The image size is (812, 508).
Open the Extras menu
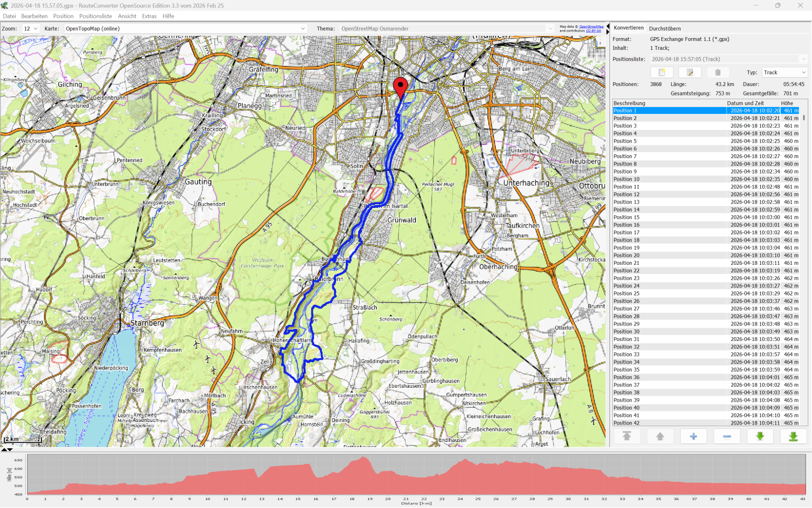point(149,16)
